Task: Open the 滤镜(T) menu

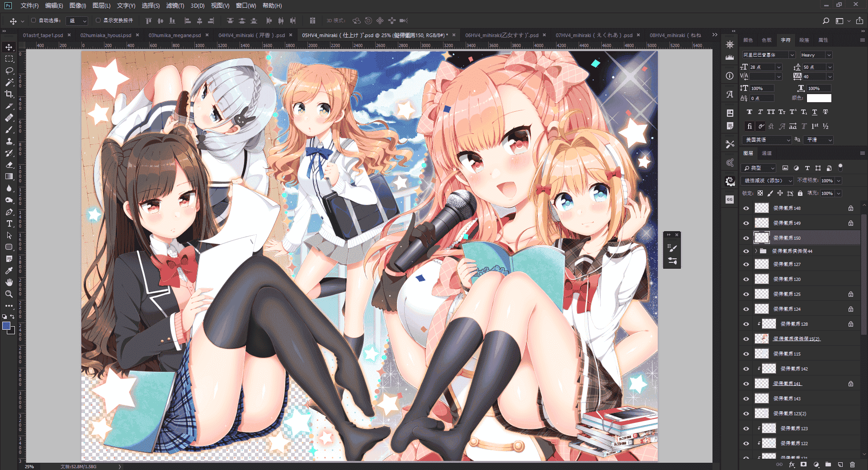Action: coord(175,5)
